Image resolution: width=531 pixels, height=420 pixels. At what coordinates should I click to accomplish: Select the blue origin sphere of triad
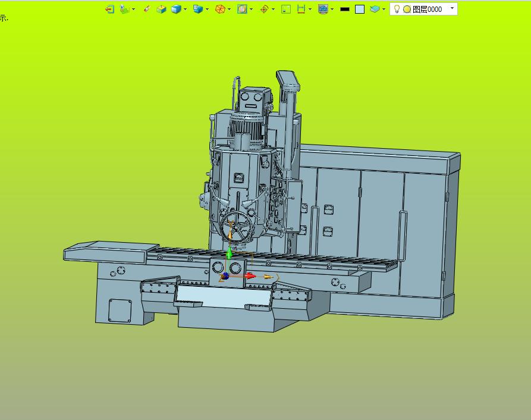[225, 276]
